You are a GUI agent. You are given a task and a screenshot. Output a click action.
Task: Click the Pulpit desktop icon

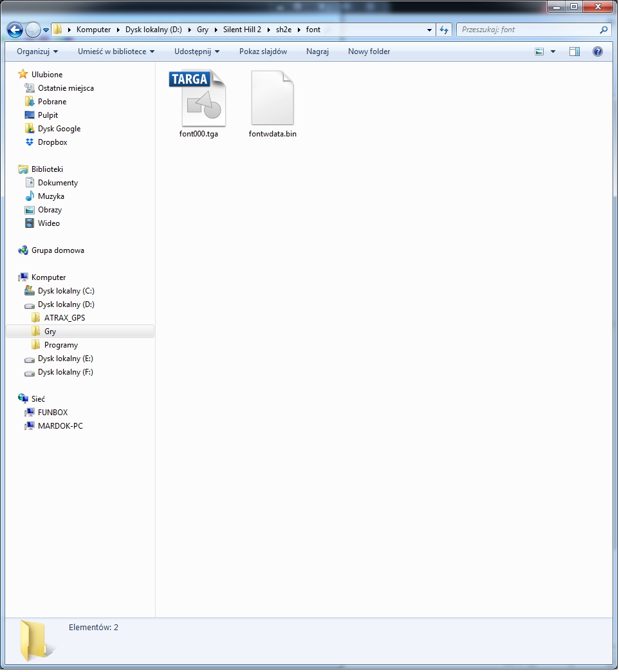pos(29,115)
